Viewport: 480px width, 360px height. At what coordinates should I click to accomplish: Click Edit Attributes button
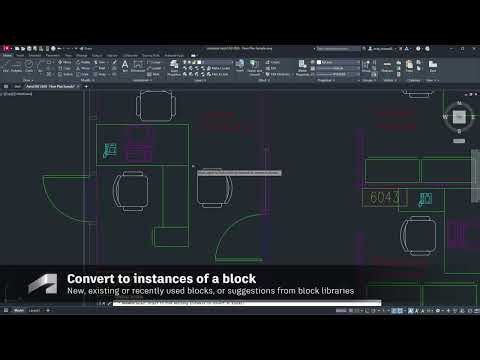[x=277, y=74]
